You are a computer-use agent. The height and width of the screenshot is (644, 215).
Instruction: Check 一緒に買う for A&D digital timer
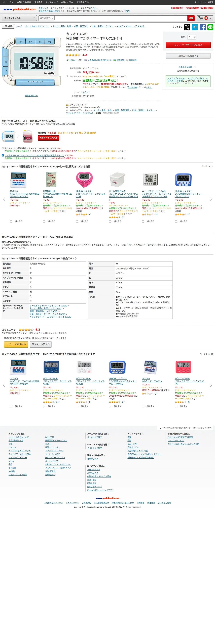coord(143,222)
